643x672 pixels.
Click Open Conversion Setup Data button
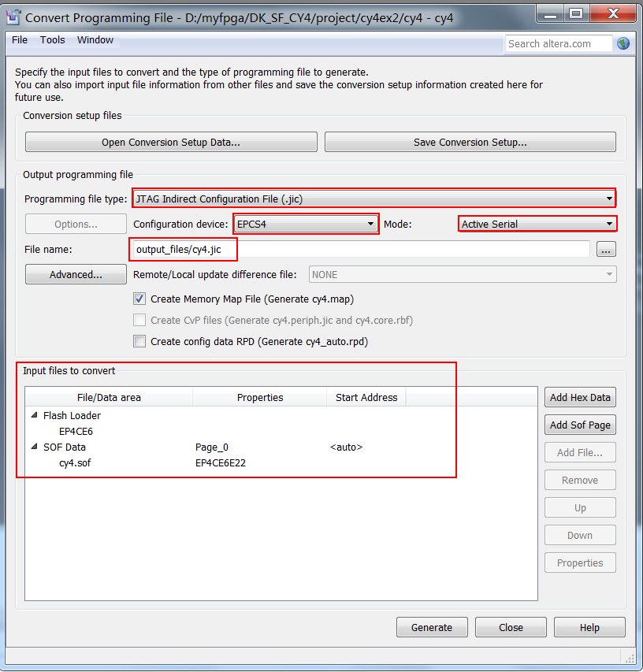(171, 143)
